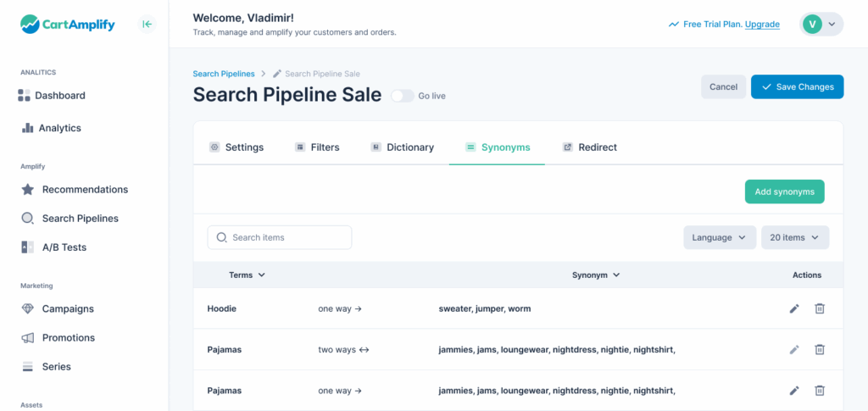
Task: Click trash icon for the two ways Pajamas row
Action: point(820,349)
